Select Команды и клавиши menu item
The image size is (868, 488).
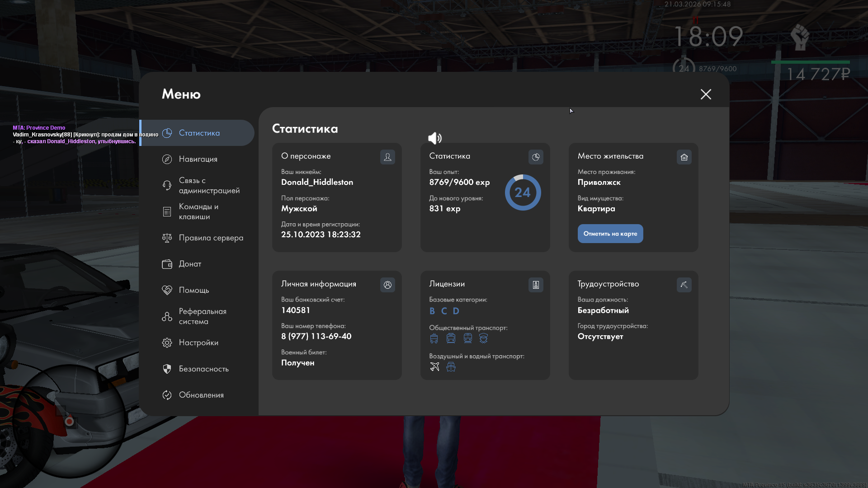tap(198, 211)
